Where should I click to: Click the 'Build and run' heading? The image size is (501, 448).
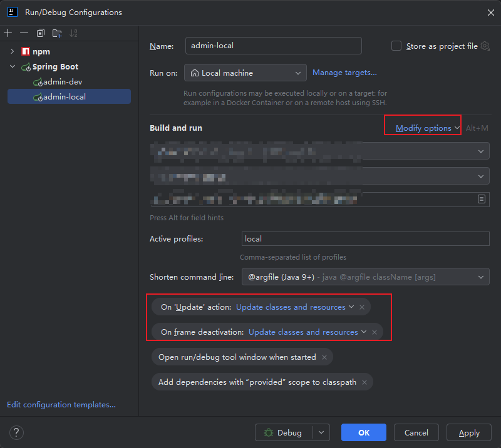pyautogui.click(x=176, y=128)
